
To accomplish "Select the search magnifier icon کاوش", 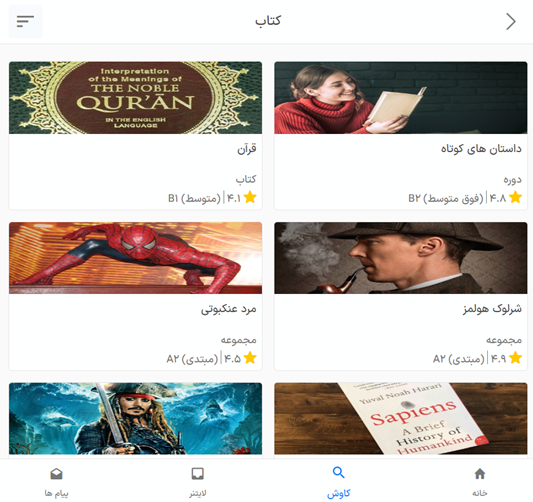I will click(339, 472).
